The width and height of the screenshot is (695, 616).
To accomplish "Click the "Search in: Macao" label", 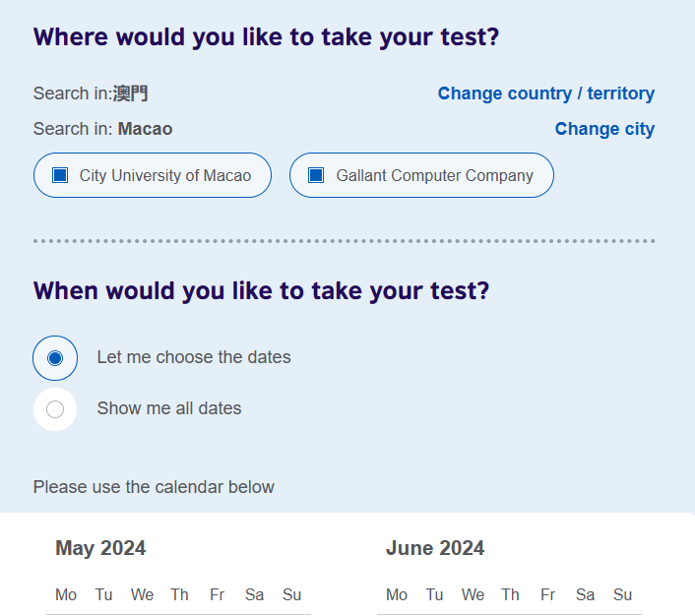I will click(102, 129).
